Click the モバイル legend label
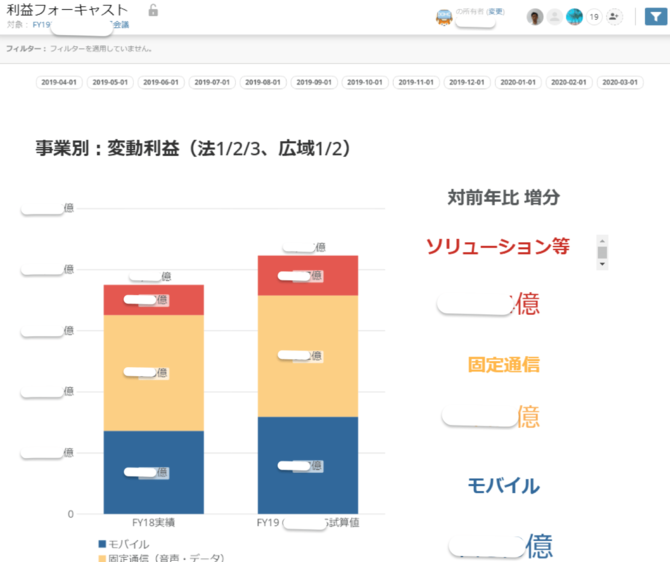This screenshot has width=670, height=562. 129,544
